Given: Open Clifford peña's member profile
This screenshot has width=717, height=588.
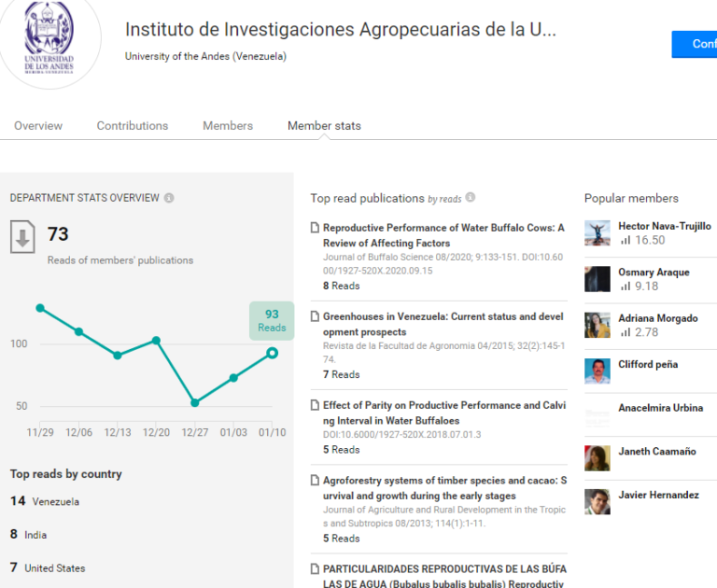Looking at the screenshot, I should click(x=648, y=364).
